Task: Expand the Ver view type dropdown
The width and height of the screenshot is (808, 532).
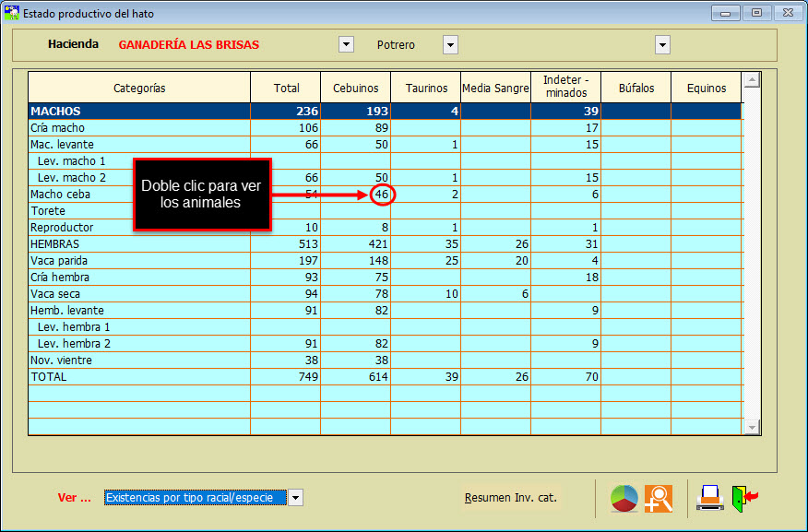Action: pyautogui.click(x=295, y=498)
